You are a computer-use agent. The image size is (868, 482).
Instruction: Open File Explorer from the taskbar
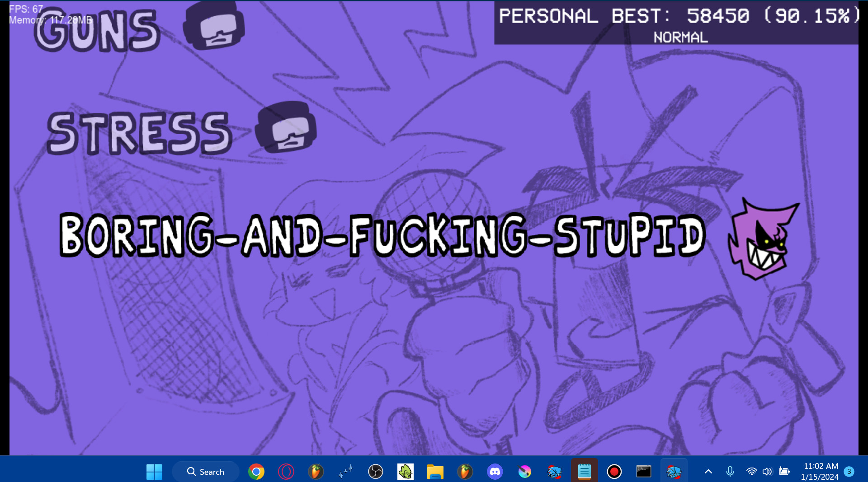point(435,472)
